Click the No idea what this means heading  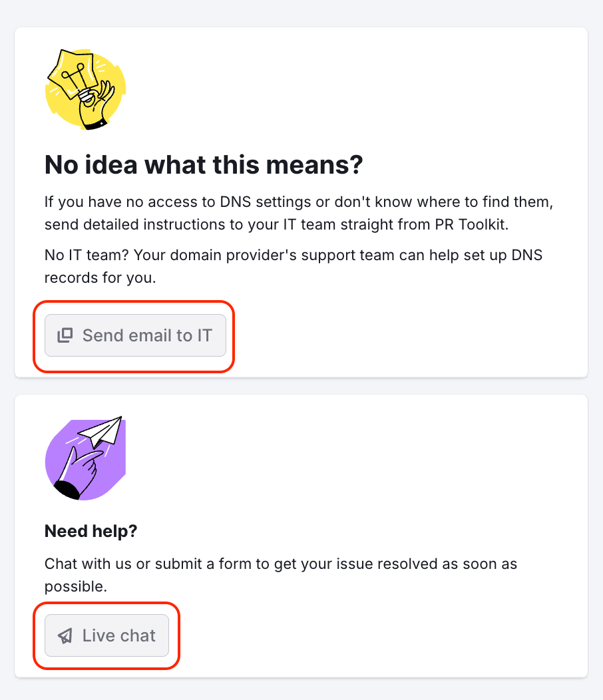[204, 164]
